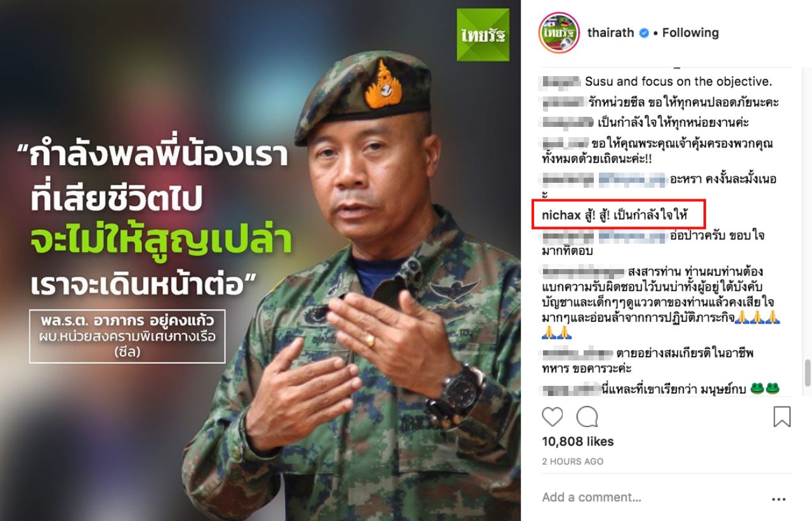Click the Thairath logo on photo
Viewport: 812px width, 521px height.
click(x=483, y=35)
